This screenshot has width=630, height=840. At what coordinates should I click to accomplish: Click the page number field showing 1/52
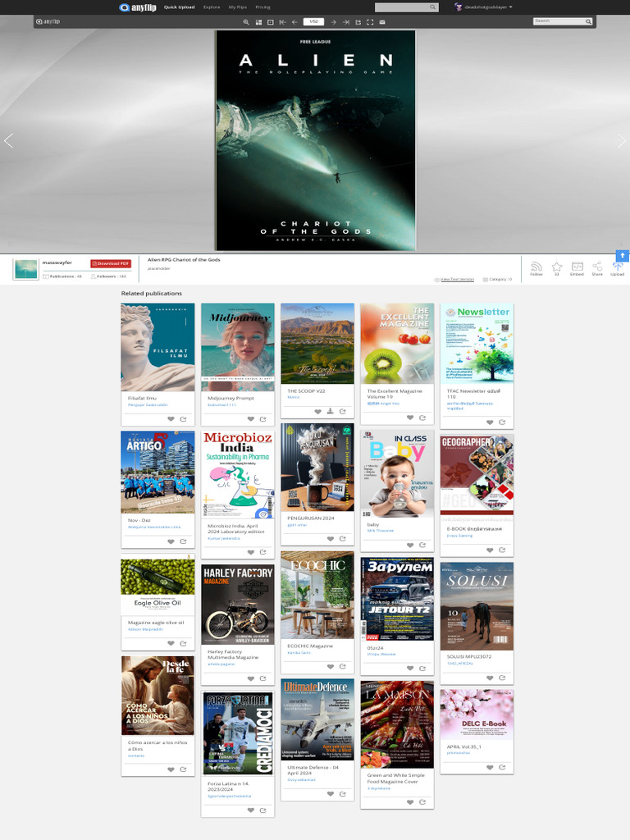(x=313, y=22)
